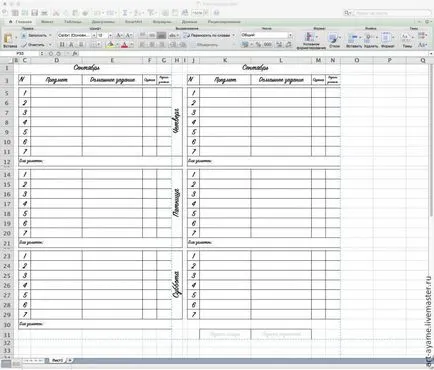Click the Стили styles button

pyautogui.click(x=334, y=40)
